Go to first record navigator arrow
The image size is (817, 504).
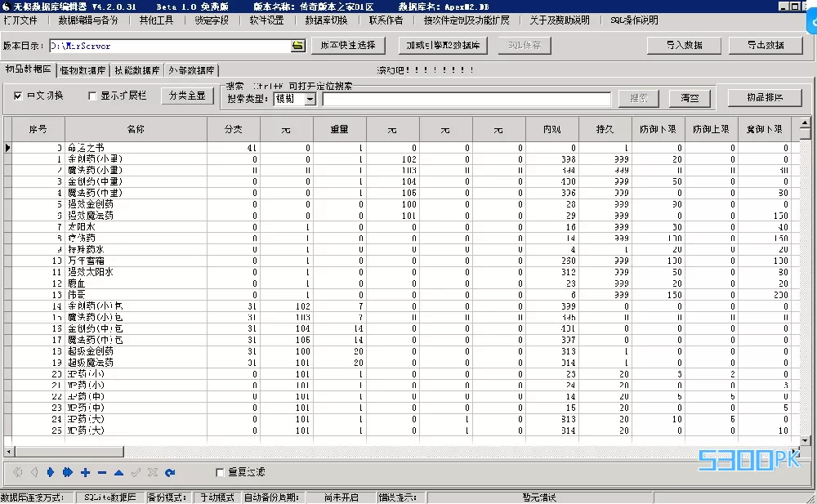pos(18,472)
